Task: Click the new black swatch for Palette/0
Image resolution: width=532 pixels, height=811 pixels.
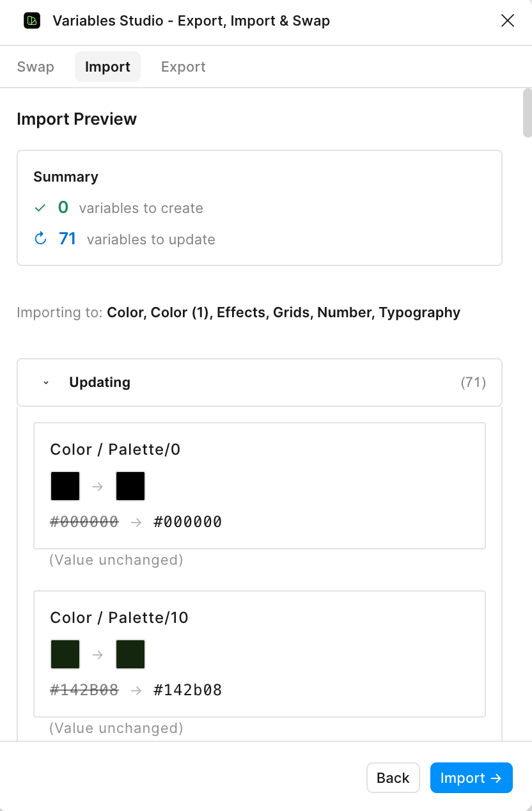Action: [130, 485]
